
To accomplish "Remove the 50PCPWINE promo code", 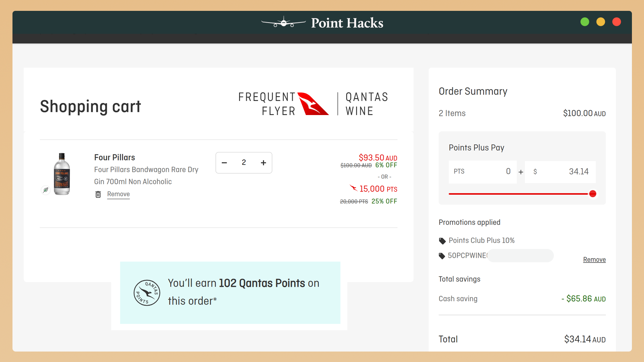I will click(x=594, y=260).
